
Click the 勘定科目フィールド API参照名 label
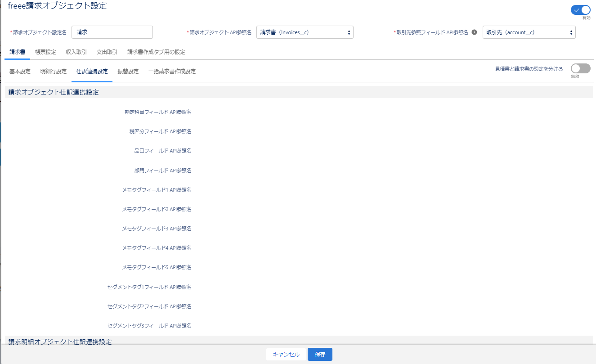[x=158, y=112]
